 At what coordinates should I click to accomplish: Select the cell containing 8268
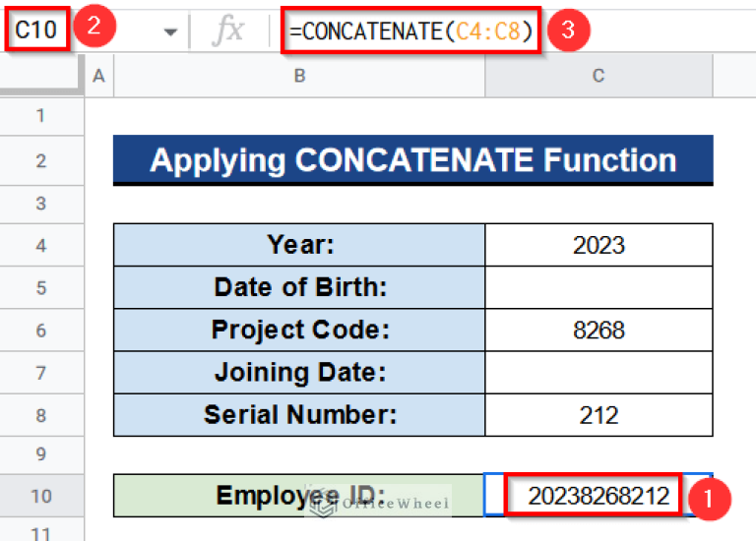pyautogui.click(x=598, y=330)
